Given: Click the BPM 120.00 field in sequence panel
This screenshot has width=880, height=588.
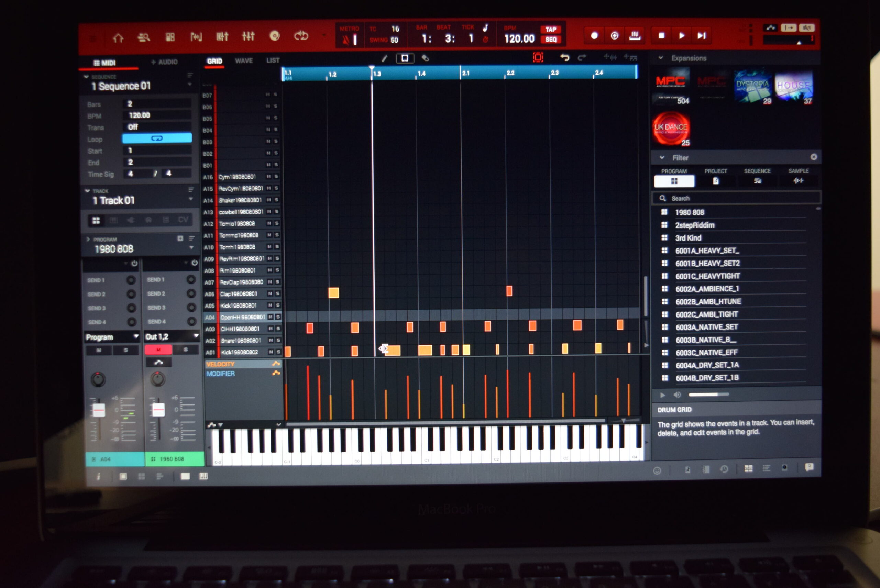Looking at the screenshot, I should click(157, 115).
